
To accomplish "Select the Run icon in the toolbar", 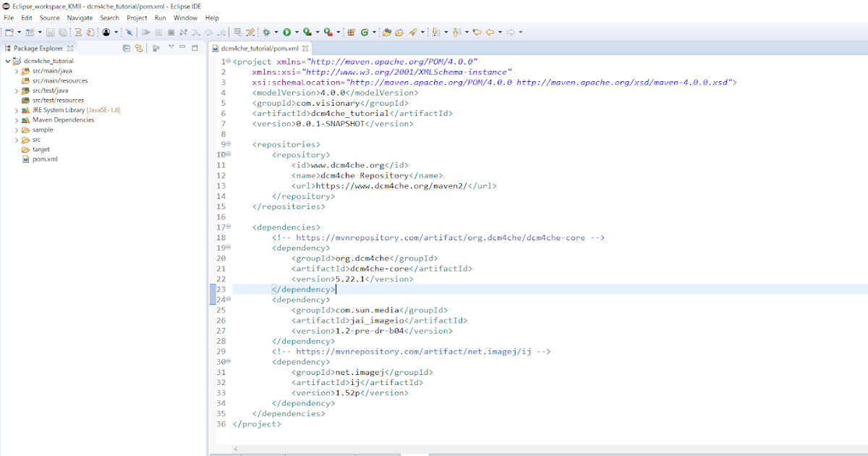I will pos(286,31).
